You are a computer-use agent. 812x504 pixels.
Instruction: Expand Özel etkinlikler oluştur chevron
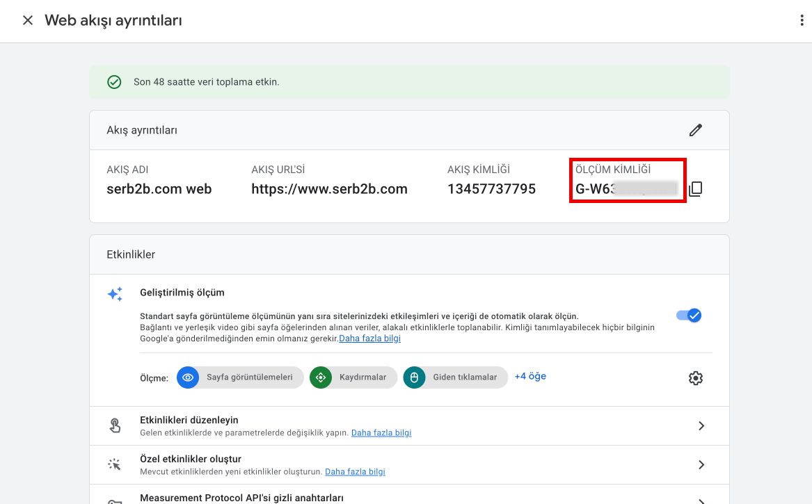click(701, 464)
